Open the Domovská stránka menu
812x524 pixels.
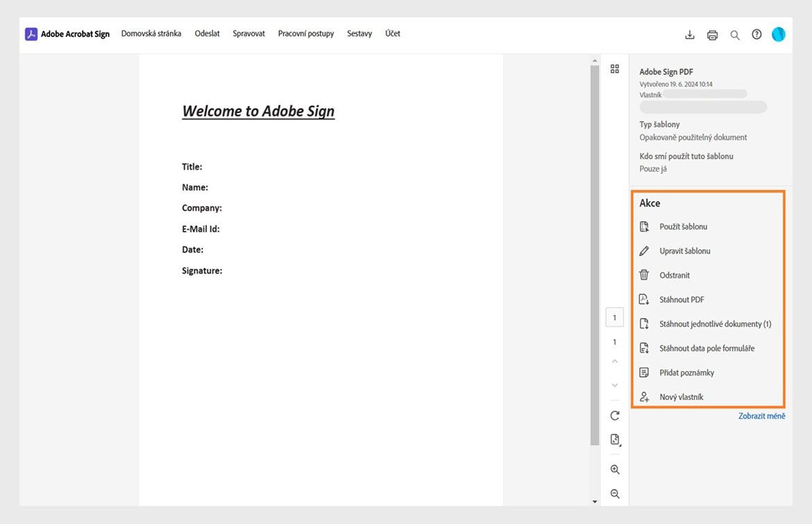click(151, 33)
